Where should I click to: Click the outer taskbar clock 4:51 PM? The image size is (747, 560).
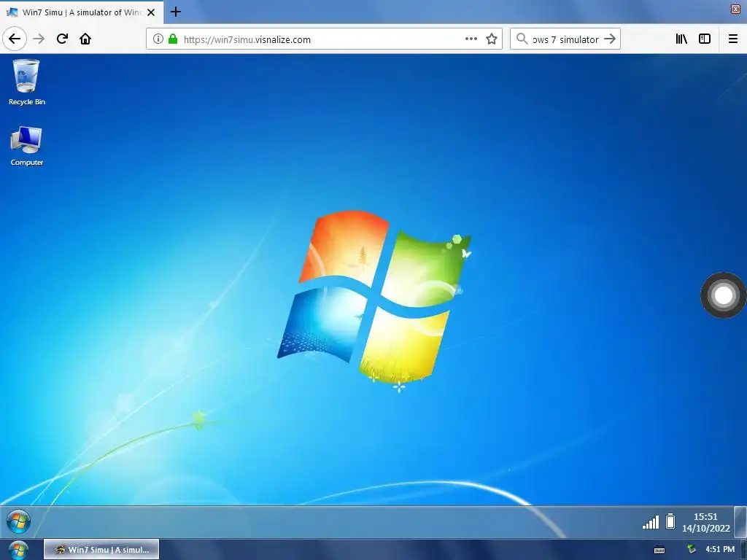[720, 550]
